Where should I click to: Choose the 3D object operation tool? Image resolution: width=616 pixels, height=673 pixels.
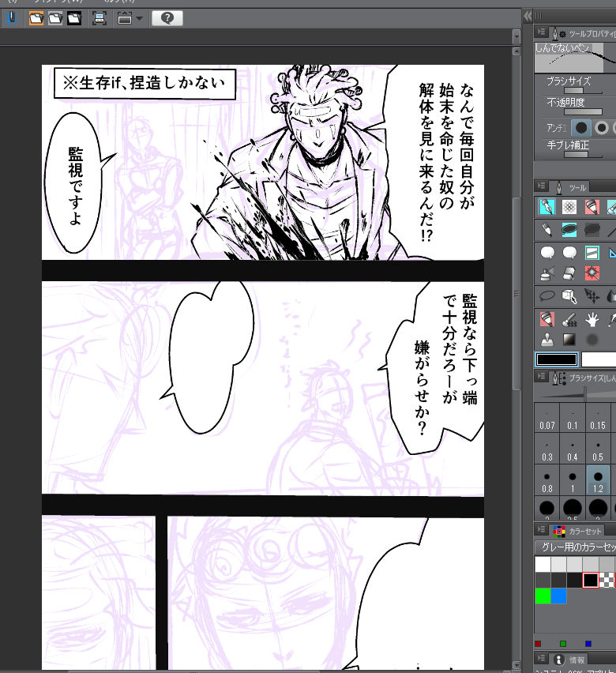tap(569, 295)
